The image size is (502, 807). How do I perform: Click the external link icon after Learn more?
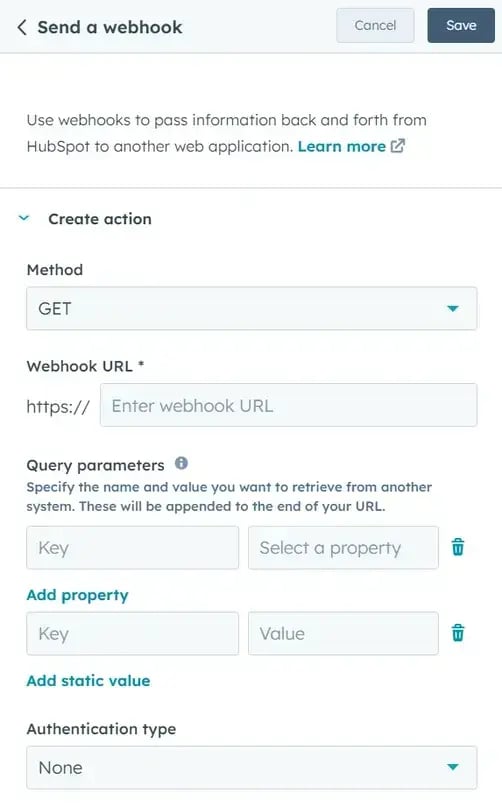[397, 146]
